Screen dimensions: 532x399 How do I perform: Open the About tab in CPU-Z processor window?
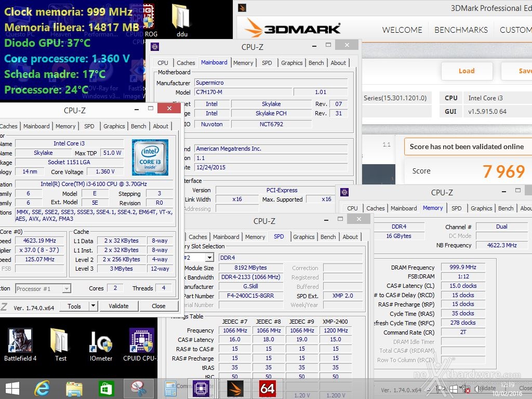click(161, 126)
